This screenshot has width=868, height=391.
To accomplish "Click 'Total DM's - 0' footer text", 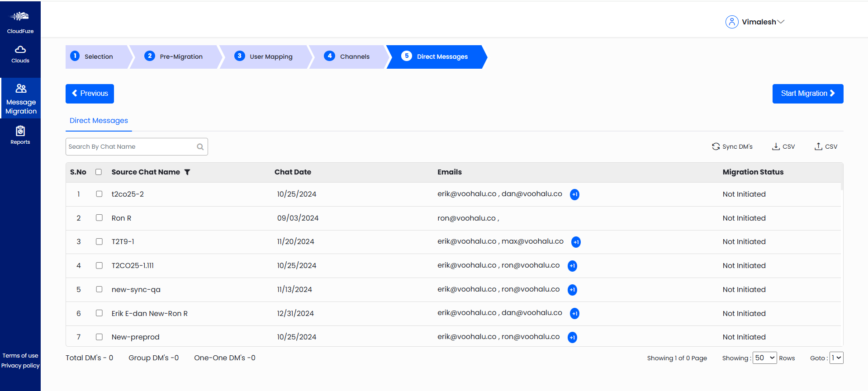I will point(89,358).
